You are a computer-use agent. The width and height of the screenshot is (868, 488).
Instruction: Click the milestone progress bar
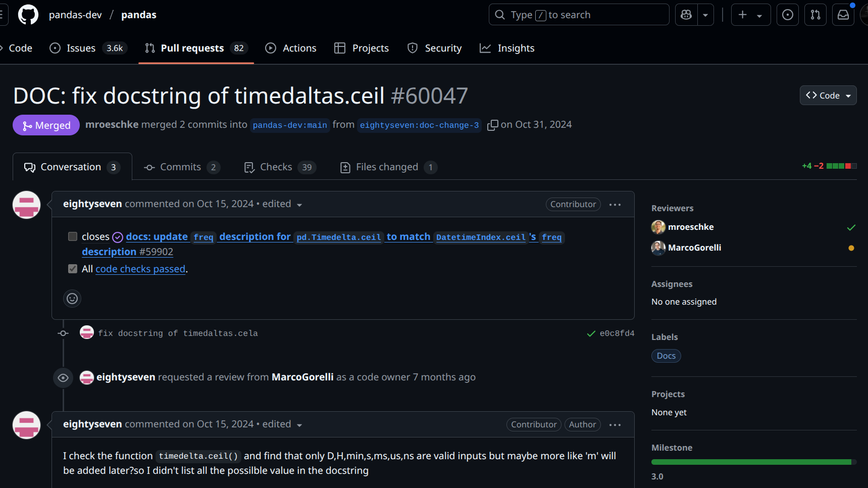tap(754, 462)
